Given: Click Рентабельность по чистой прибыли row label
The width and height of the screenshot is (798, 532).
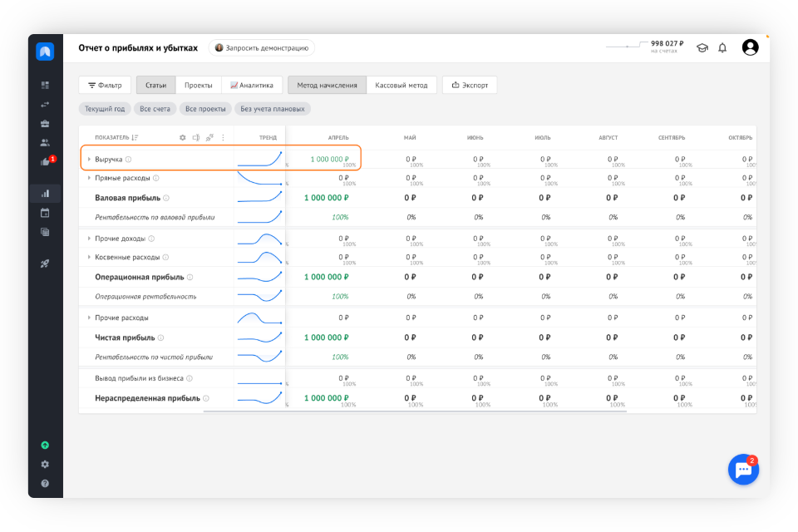Looking at the screenshot, I should pos(155,357).
